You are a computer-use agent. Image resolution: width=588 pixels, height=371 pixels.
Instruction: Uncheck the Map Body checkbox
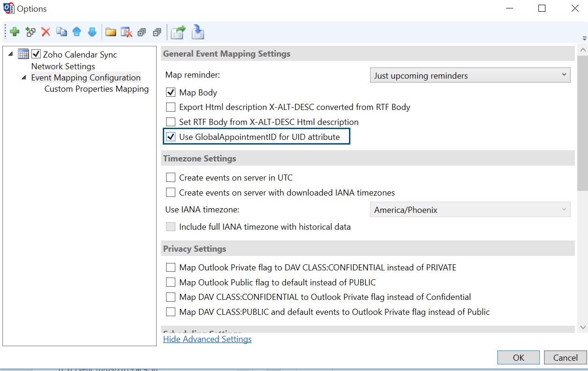coord(171,93)
